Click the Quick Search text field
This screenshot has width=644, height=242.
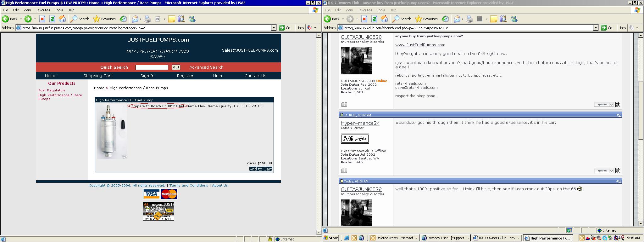click(152, 67)
